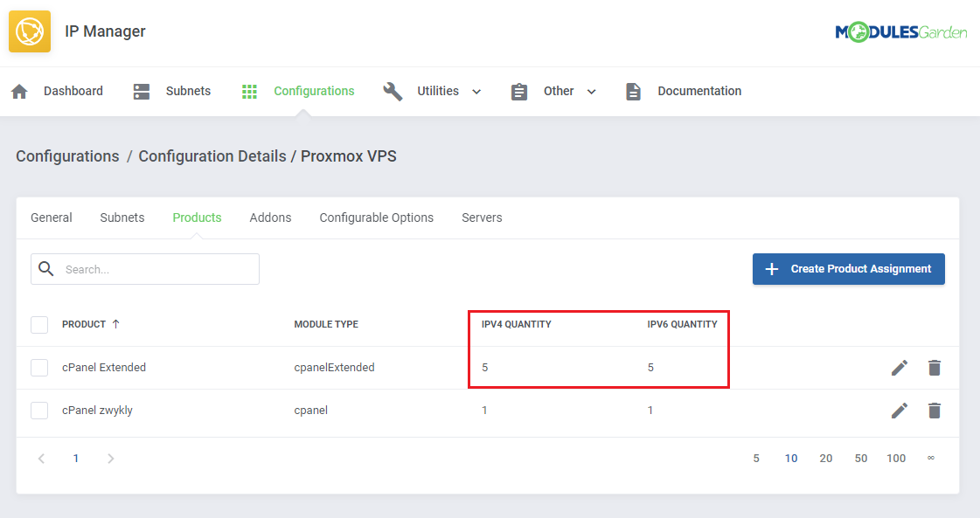980x518 pixels.
Task: Switch to the Configurable Options tab
Action: tap(376, 218)
